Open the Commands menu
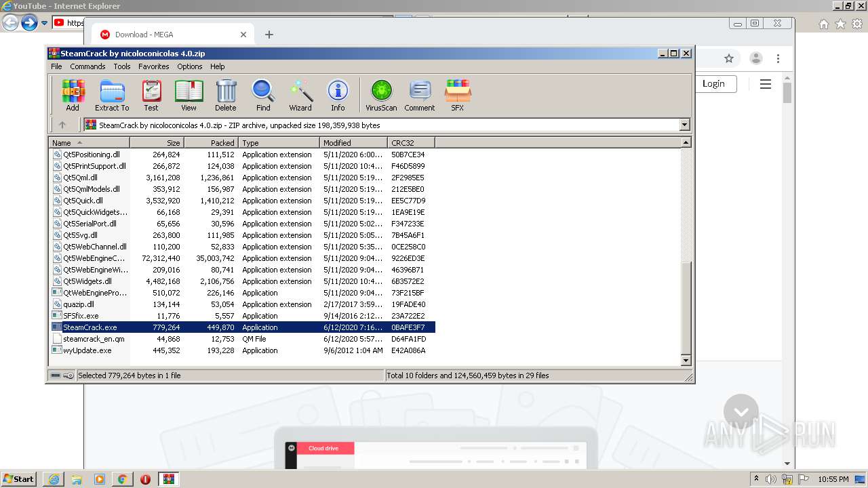The image size is (868, 488). pos(87,66)
